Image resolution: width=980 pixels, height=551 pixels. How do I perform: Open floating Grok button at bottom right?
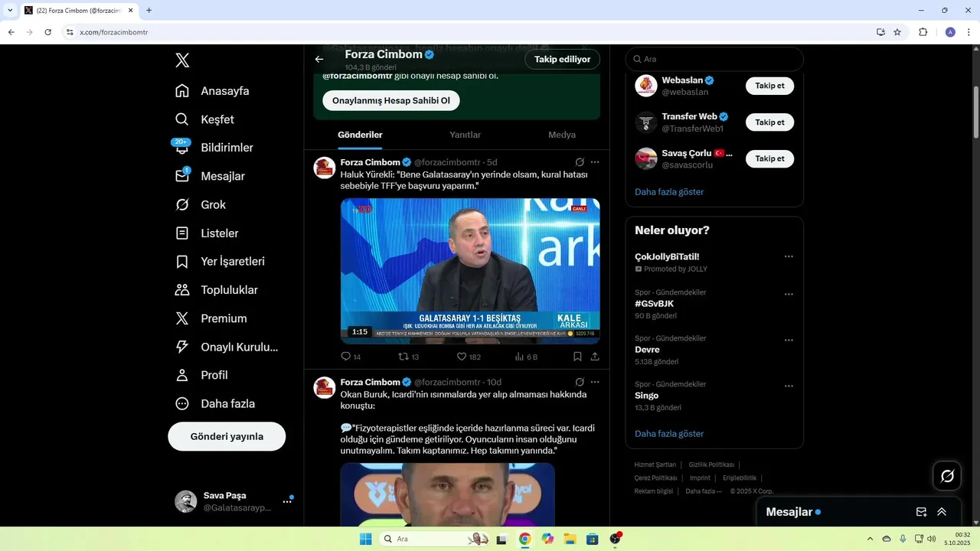pos(947,476)
